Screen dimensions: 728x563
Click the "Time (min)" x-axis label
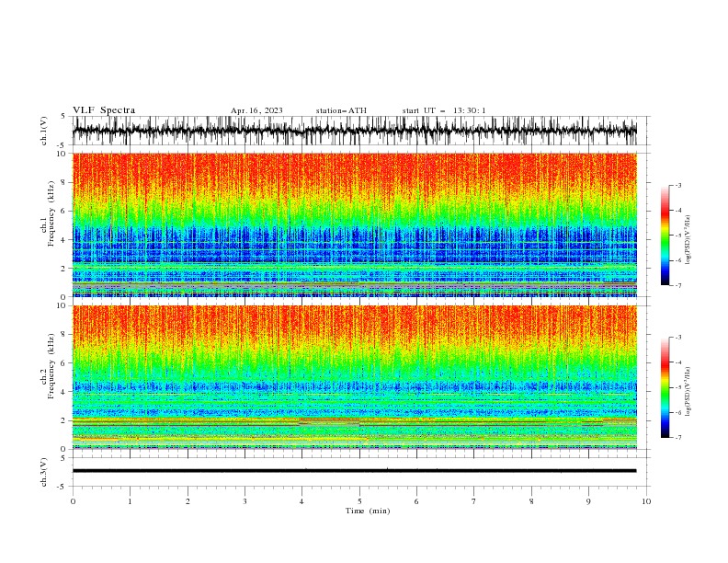click(368, 511)
